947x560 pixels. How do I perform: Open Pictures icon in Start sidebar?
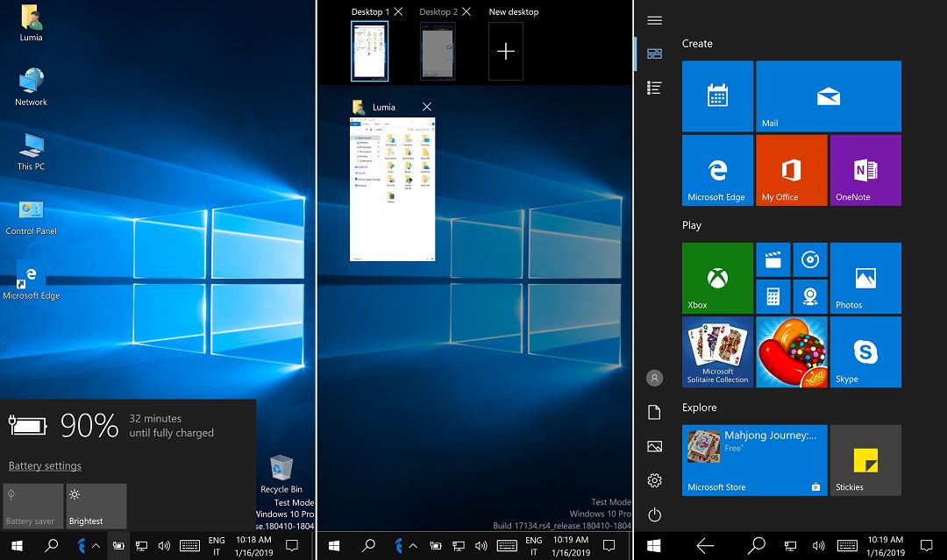click(x=654, y=447)
